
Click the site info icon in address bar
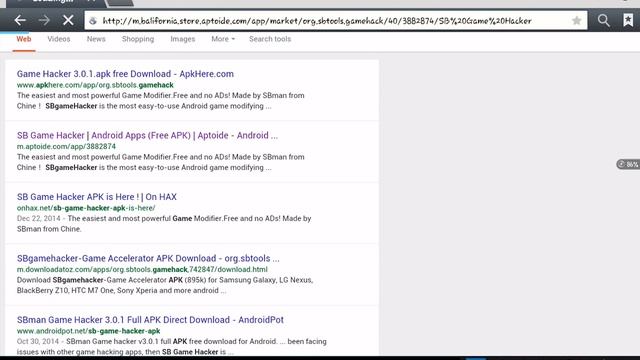[x=93, y=21]
